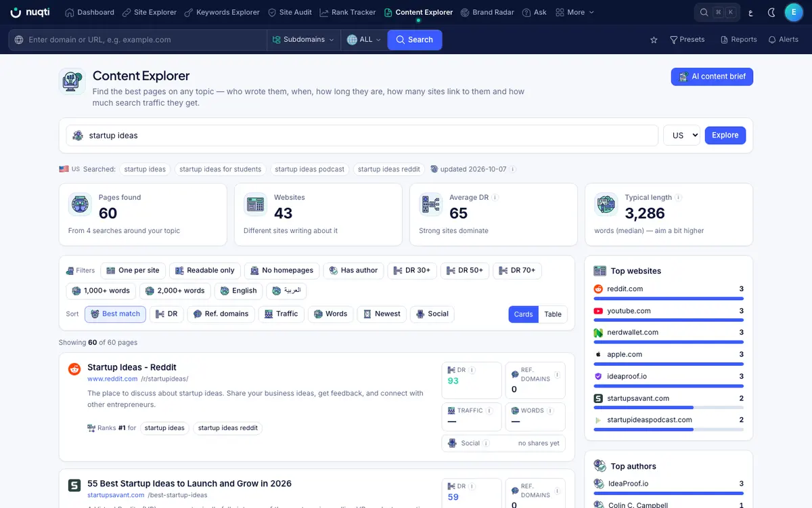This screenshot has width=812, height=508.
Task: Open the Subdomains dropdown
Action: (x=303, y=40)
